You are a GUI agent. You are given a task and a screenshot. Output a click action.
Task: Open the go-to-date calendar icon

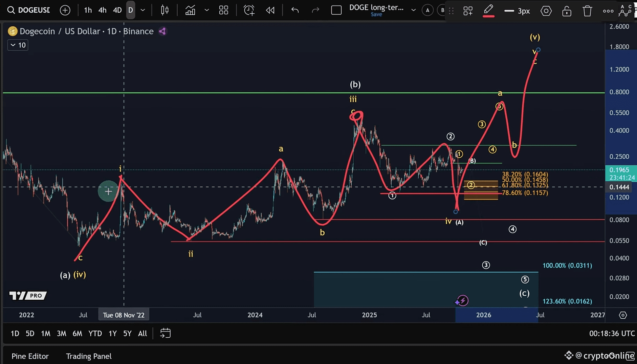point(165,333)
